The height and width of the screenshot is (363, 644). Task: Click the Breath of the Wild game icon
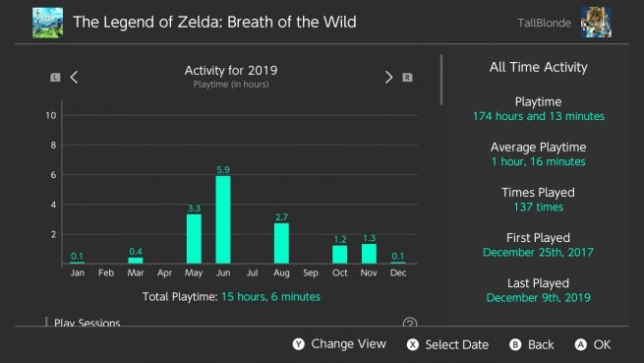[x=47, y=23]
